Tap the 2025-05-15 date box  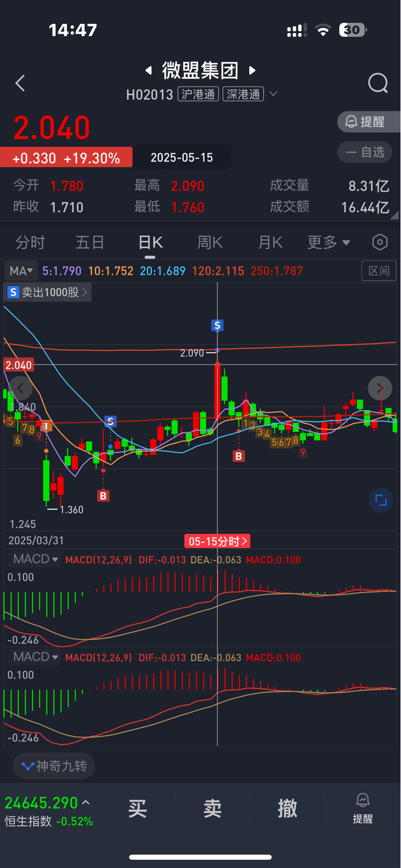(x=181, y=157)
